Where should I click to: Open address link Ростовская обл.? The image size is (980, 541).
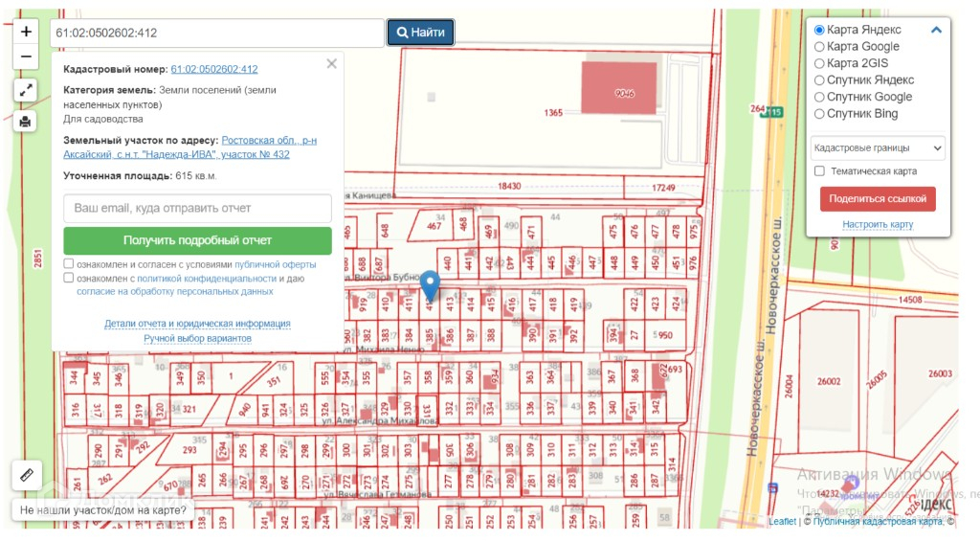pos(190,147)
